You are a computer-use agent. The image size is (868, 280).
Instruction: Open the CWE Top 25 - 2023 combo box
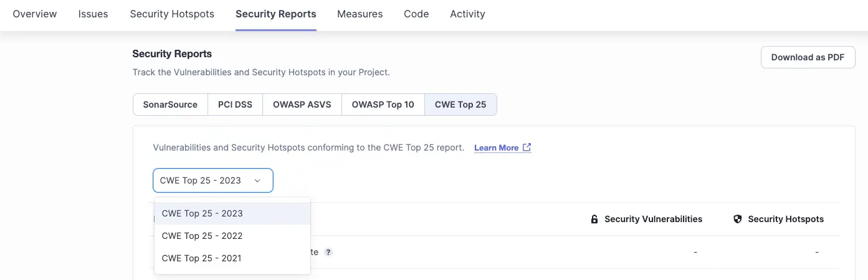[x=213, y=180]
